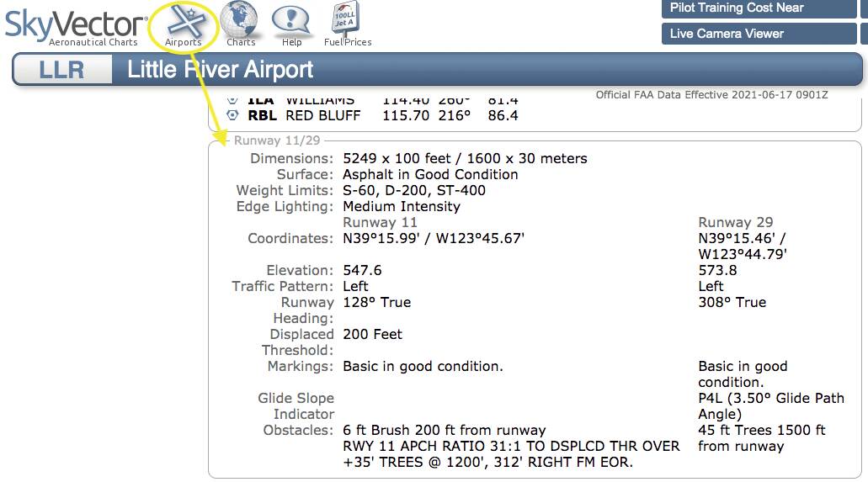Click the Official FAA Data Effective text
This screenshot has width=868, height=482.
pos(711,94)
